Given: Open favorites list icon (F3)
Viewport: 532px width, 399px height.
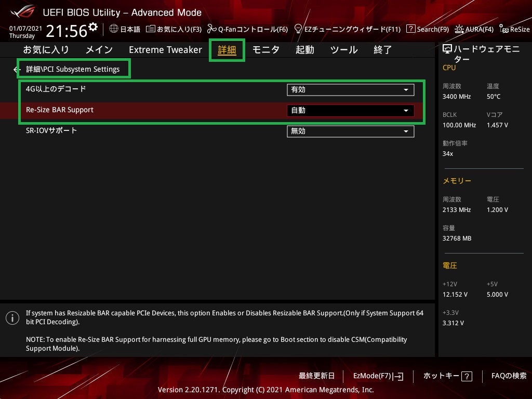Looking at the screenshot, I should 151,29.
